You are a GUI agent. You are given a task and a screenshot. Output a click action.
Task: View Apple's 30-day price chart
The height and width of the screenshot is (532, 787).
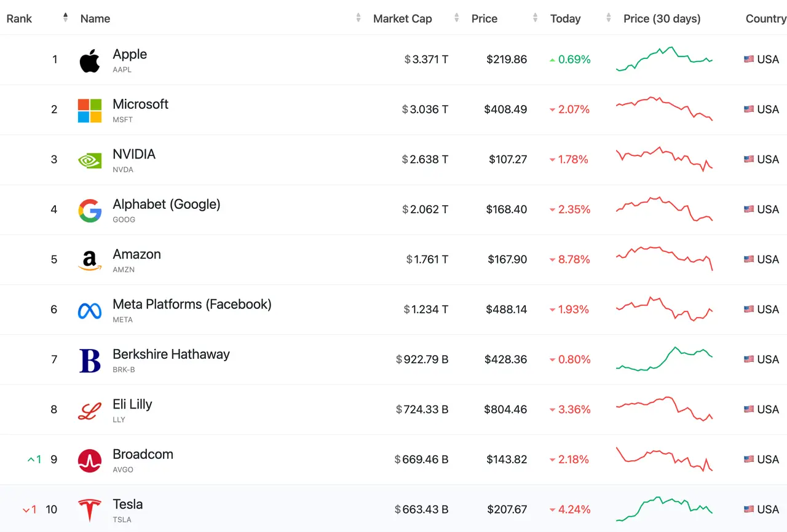click(x=665, y=59)
